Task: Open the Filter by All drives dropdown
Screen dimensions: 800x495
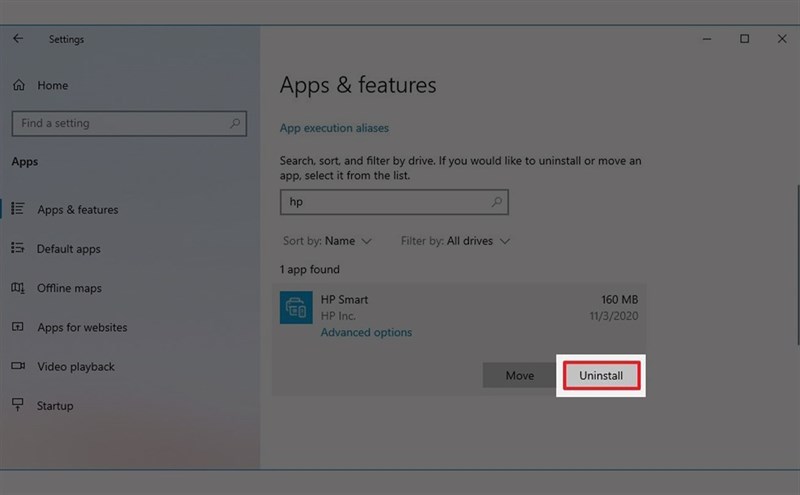Action: click(x=455, y=241)
